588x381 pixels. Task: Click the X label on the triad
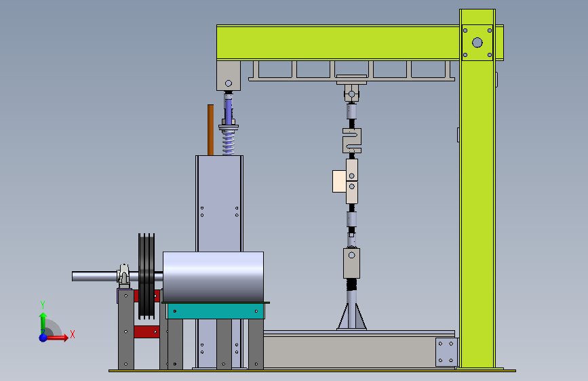(73, 334)
